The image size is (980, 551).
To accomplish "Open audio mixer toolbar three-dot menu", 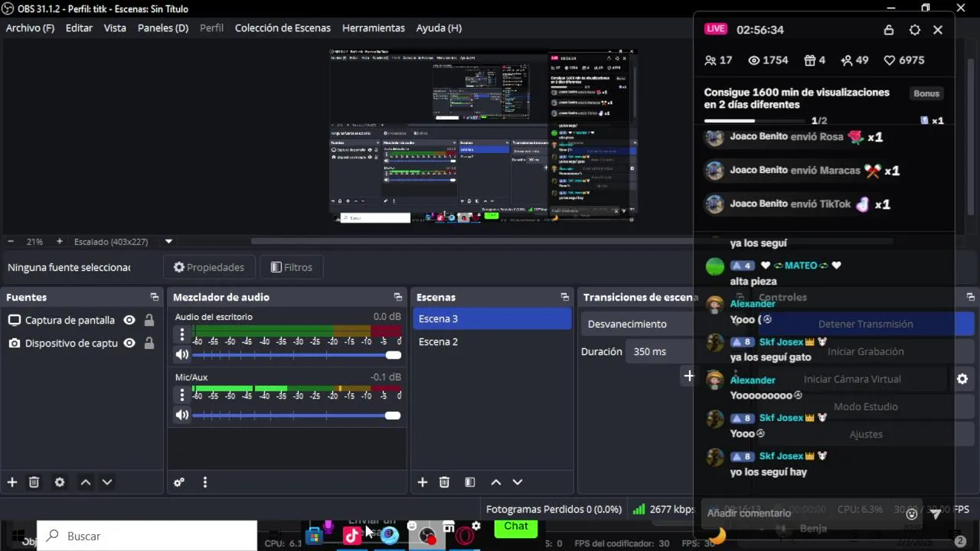I will pyautogui.click(x=204, y=482).
